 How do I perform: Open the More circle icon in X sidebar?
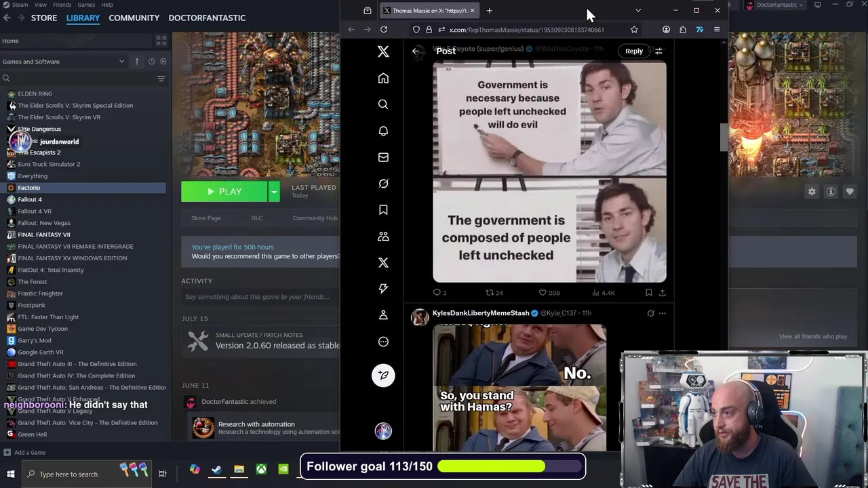(383, 342)
